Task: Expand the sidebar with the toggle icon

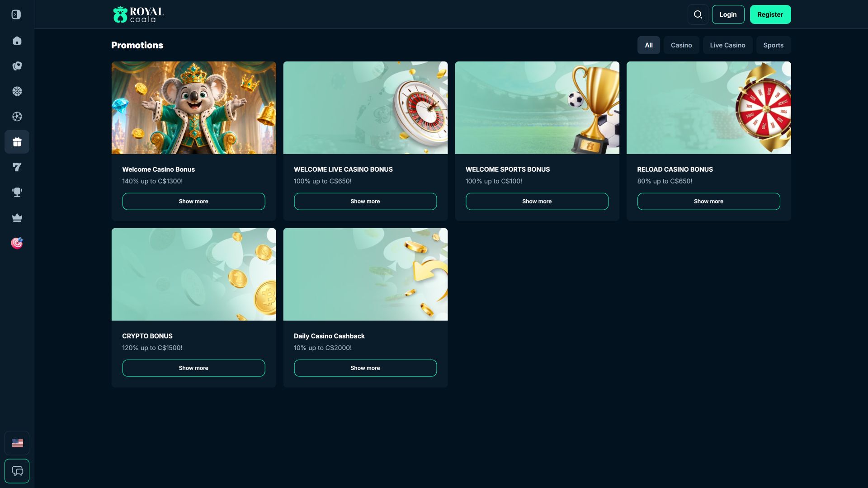Action: pyautogui.click(x=16, y=14)
